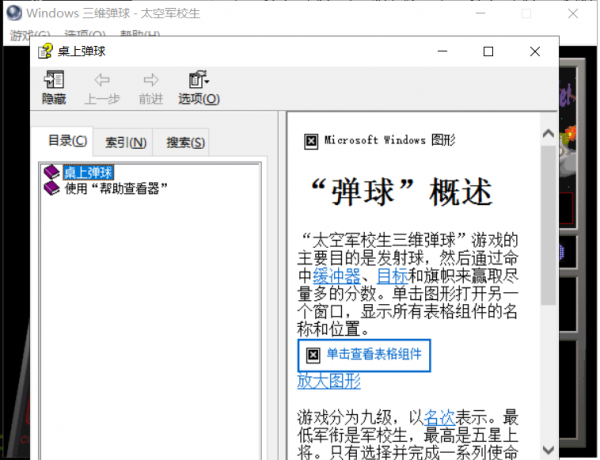The width and height of the screenshot is (600, 460).
Task: Click broken image icon beside Microsoft Windows 图形
Action: pyautogui.click(x=311, y=141)
